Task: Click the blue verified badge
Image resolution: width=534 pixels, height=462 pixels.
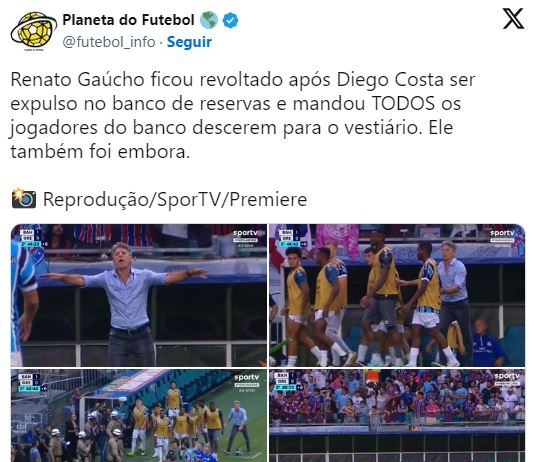Action: click(230, 20)
